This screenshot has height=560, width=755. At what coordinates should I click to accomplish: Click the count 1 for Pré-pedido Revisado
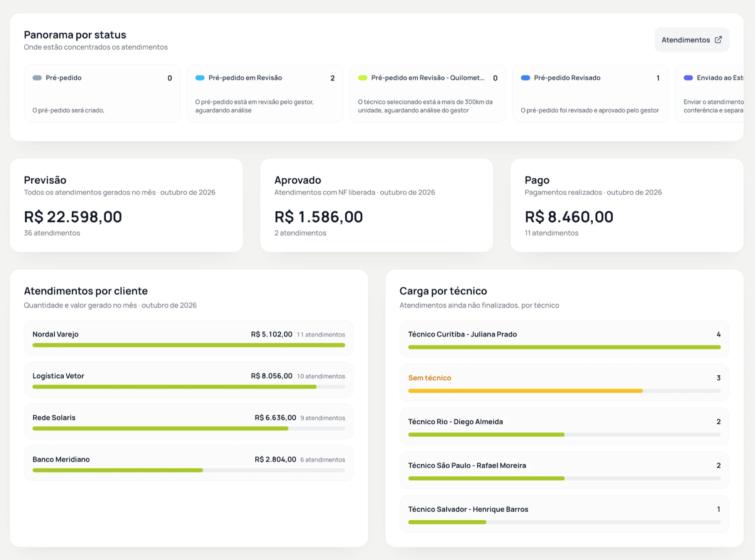tap(658, 78)
